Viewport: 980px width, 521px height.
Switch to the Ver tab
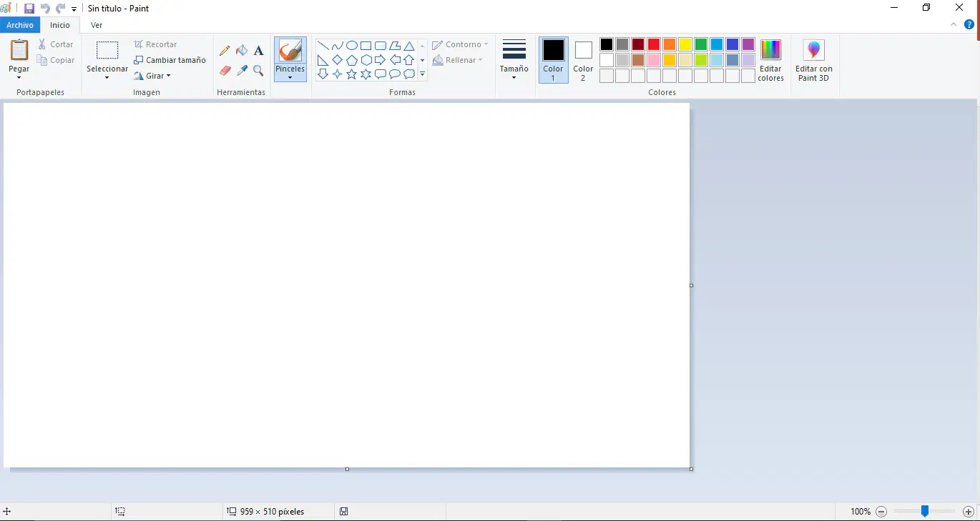(97, 25)
